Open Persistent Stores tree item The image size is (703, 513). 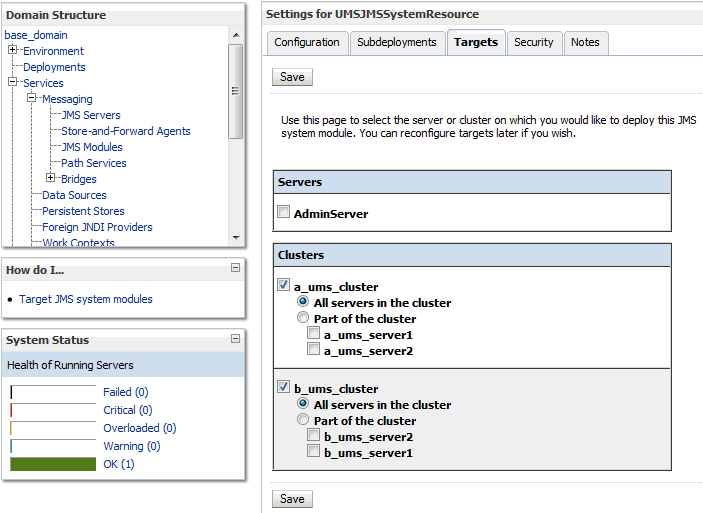point(83,211)
